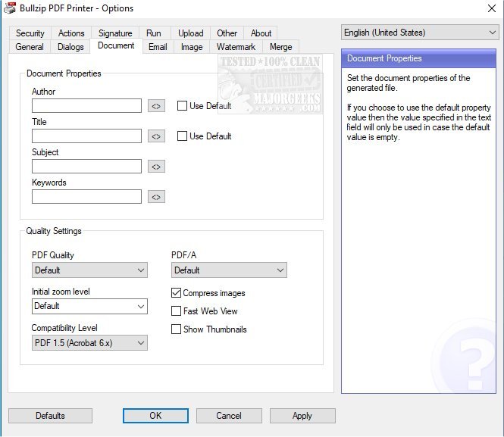Click into the Title text field
Viewport: 504px width, 437px height.
[87, 136]
